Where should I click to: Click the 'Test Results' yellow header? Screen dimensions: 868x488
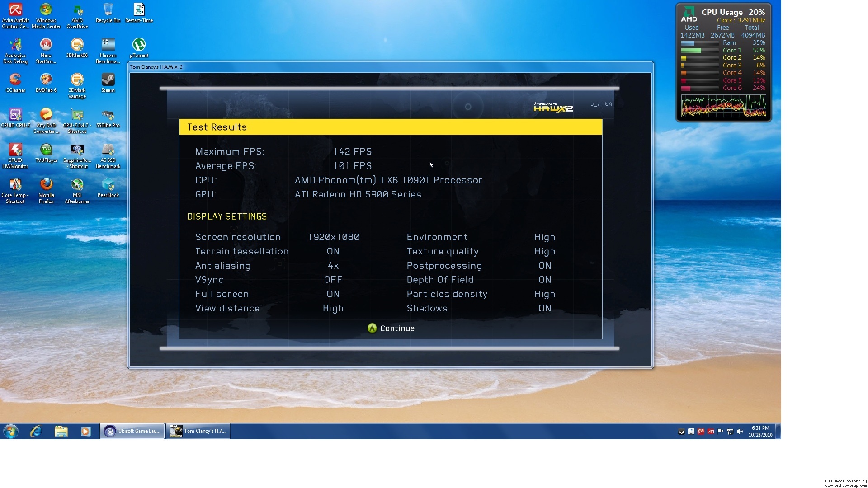pos(391,127)
